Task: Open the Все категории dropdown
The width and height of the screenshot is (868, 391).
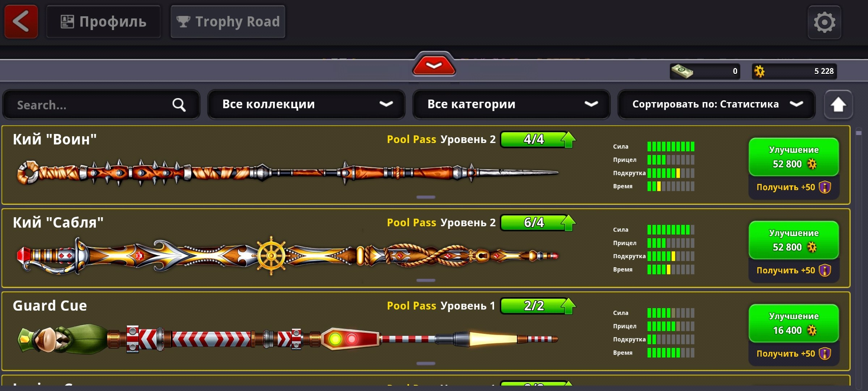Action: (511, 104)
